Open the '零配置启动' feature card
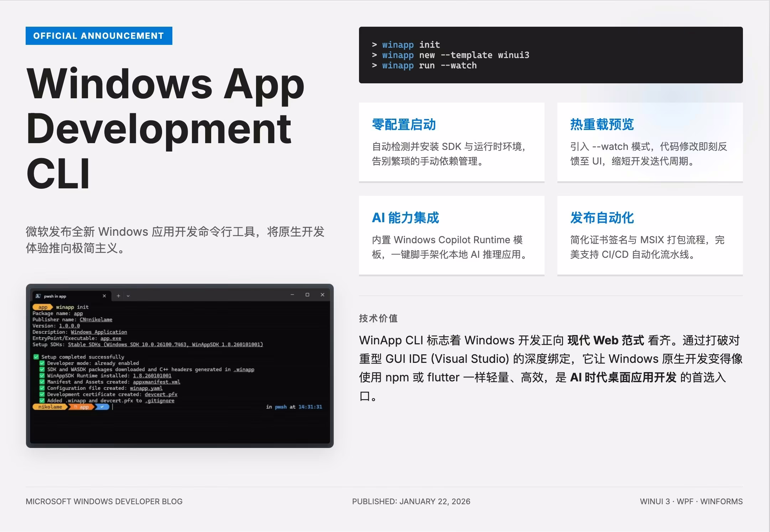770x532 pixels. point(452,142)
